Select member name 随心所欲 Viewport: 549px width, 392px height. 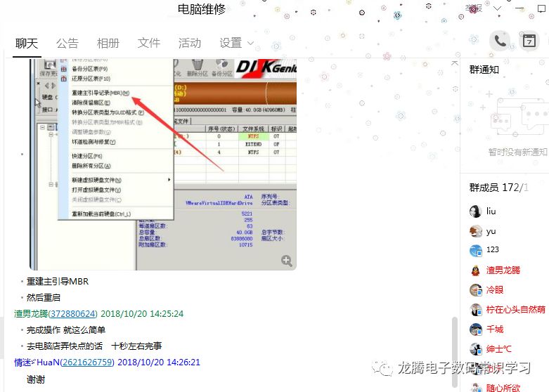click(503, 388)
